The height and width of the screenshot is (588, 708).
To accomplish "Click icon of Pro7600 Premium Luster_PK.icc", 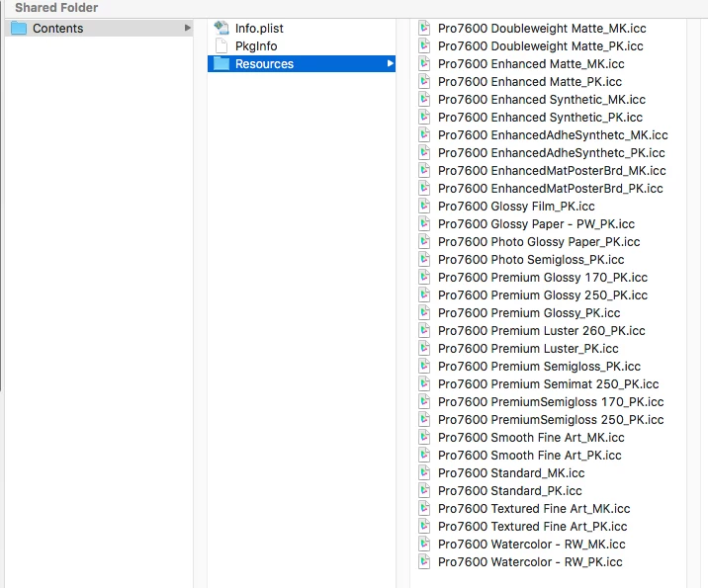I will coord(424,349).
